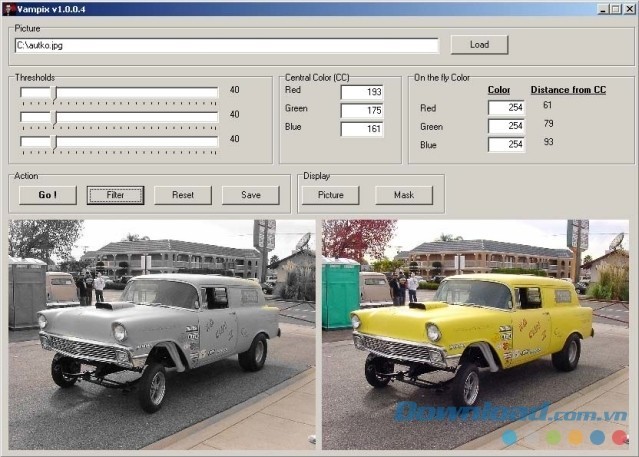This screenshot has width=639, height=457.
Task: Click the middle threshold slider track
Action: (136, 117)
